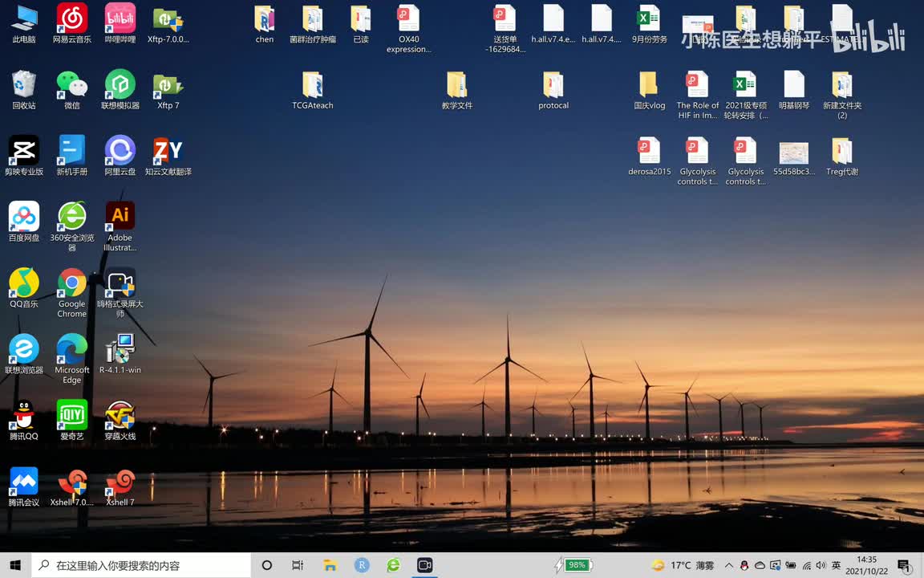Image resolution: width=924 pixels, height=578 pixels.
Task: Click the Windows Start button
Action: (15, 565)
